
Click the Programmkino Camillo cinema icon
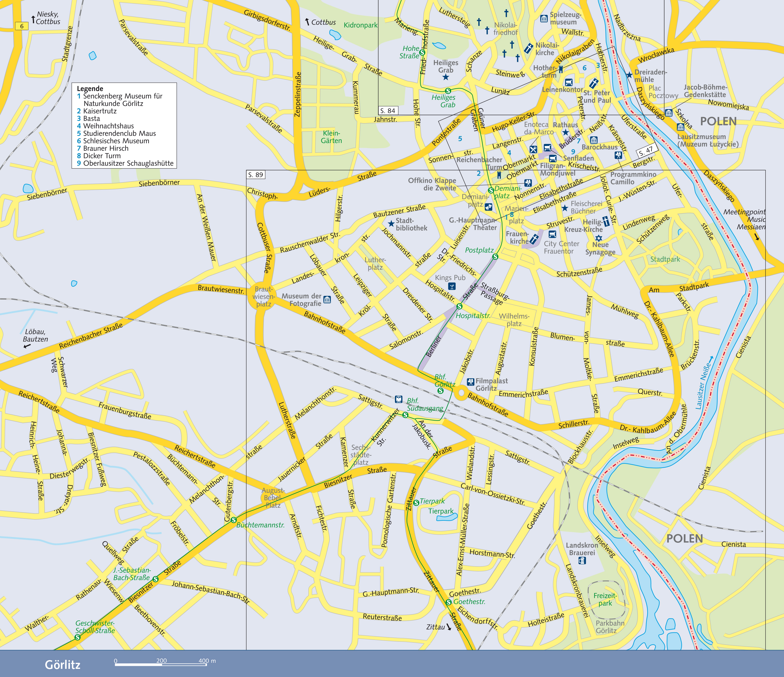point(618,155)
